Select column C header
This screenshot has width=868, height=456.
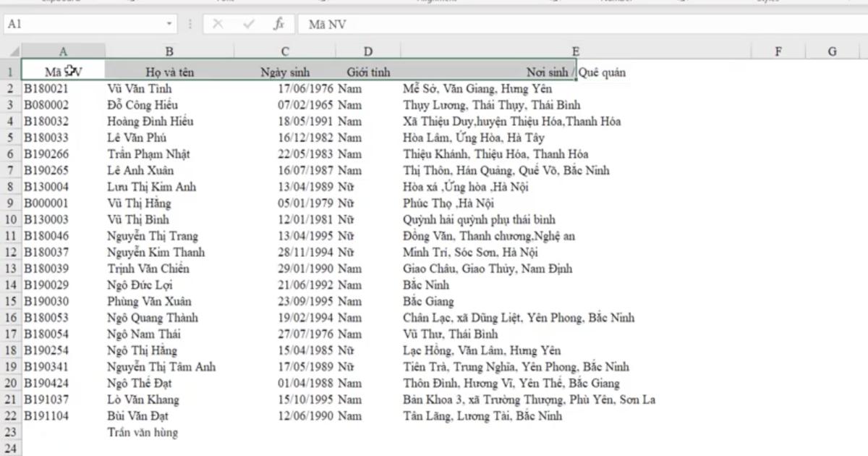click(x=285, y=51)
